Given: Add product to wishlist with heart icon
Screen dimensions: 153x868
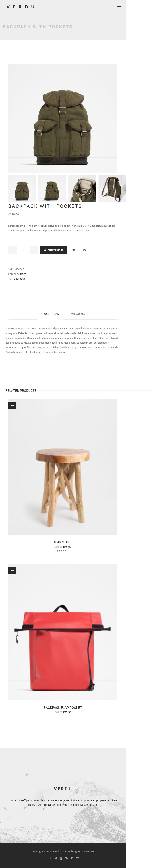Looking at the screenshot, I should 74,250.
